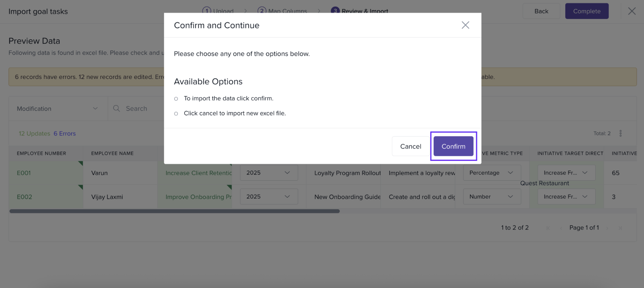Open the three-dot table options menu
Screen dimensions: 644x288
(x=620, y=133)
